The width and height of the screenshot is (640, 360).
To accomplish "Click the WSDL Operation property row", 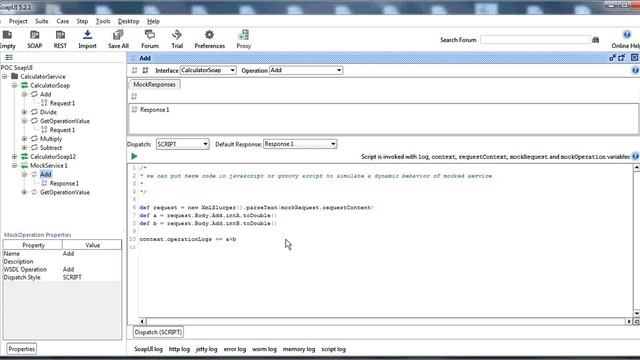I will point(62,269).
